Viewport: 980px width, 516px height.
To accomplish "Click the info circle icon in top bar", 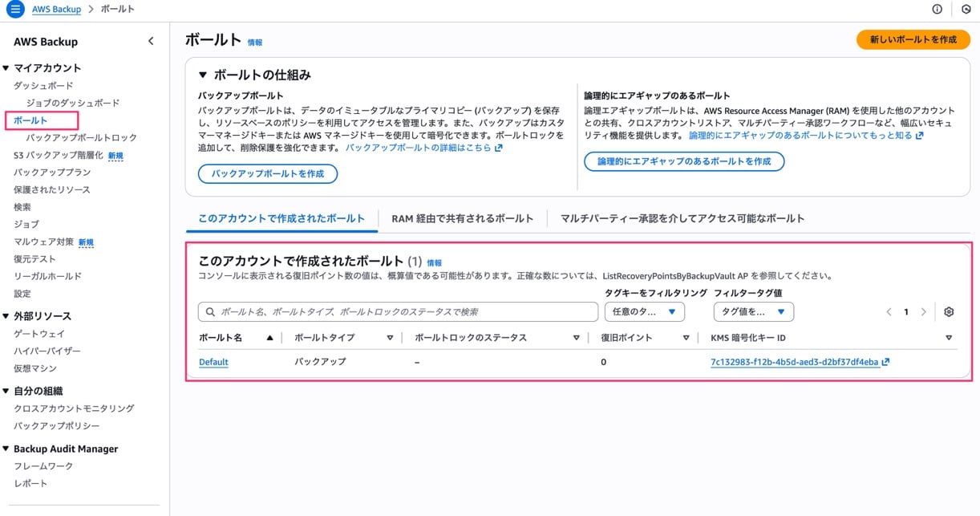I will (937, 9).
